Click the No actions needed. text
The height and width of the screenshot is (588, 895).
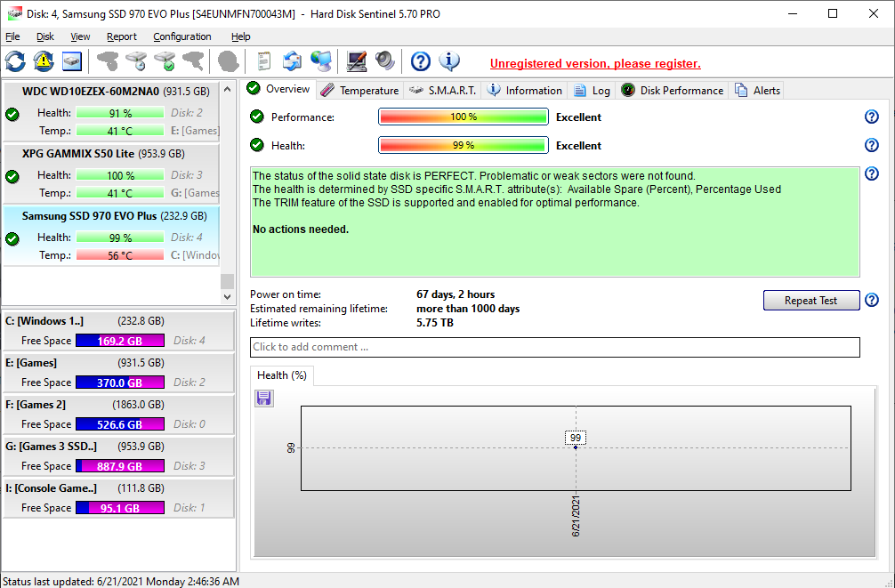pyautogui.click(x=300, y=229)
